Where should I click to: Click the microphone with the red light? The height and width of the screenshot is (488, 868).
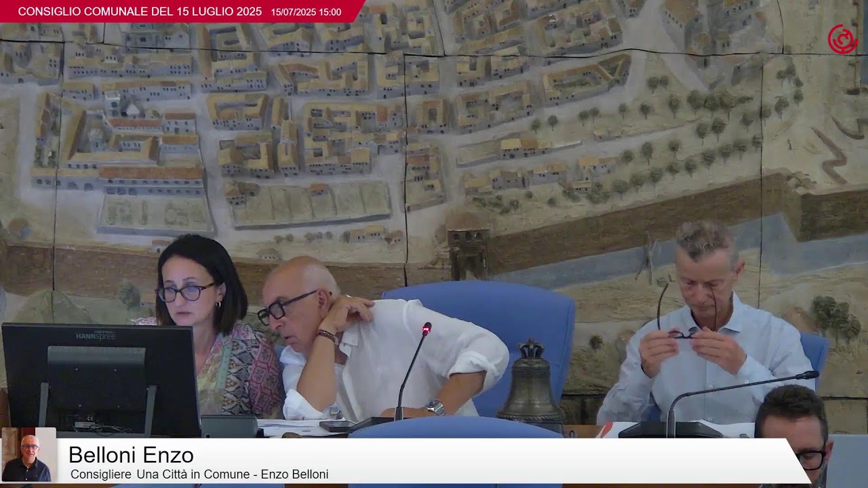(x=413, y=371)
